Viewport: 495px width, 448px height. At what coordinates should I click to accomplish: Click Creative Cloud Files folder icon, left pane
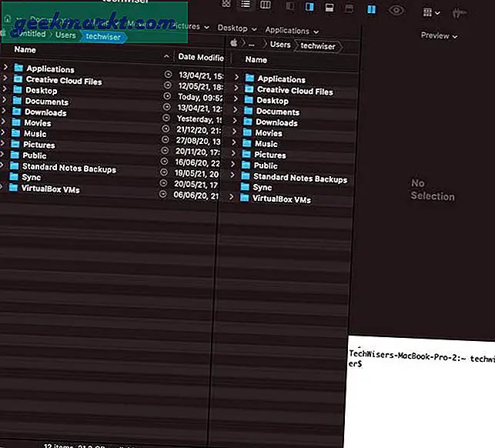(x=18, y=79)
